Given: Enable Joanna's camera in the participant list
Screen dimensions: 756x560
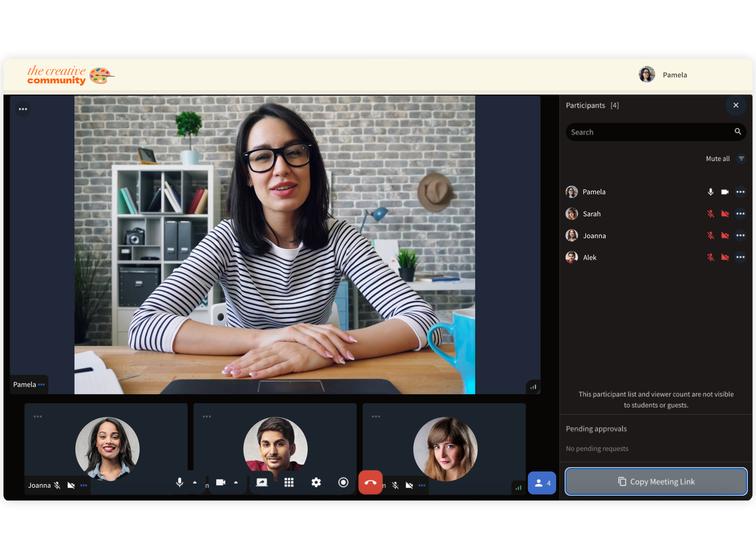Looking at the screenshot, I should (725, 235).
